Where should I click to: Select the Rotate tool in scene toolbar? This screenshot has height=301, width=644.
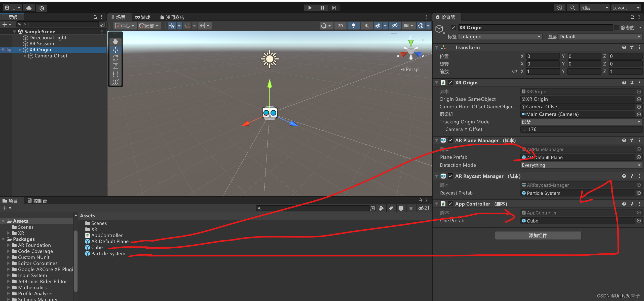tap(116, 58)
